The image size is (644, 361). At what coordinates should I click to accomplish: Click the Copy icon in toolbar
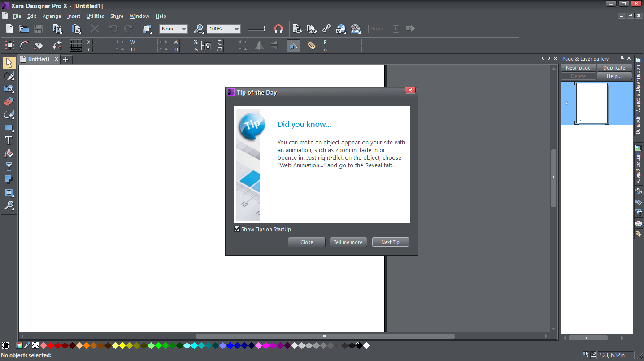click(57, 29)
